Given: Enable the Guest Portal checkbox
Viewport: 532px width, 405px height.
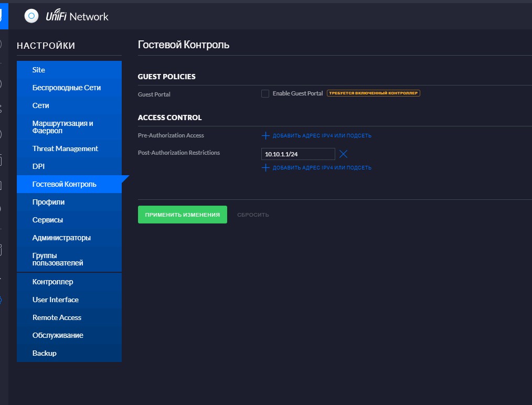Looking at the screenshot, I should [265, 93].
